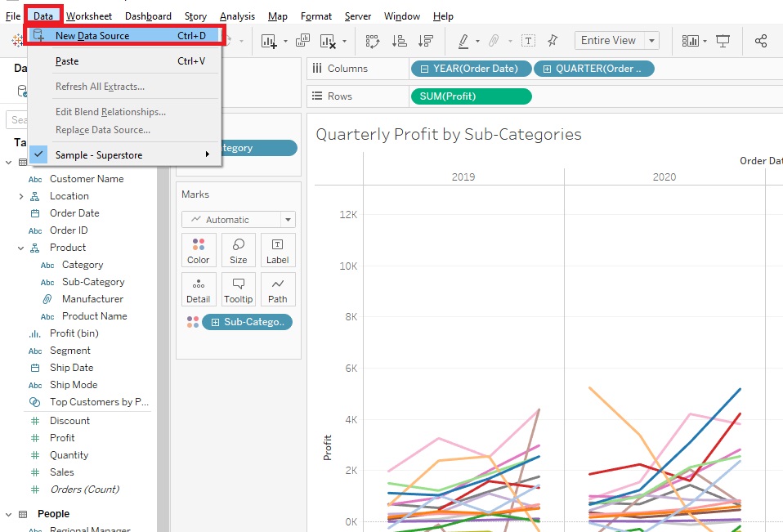The image size is (783, 532).
Task: Click the Columns shelf icon
Action: (316, 69)
